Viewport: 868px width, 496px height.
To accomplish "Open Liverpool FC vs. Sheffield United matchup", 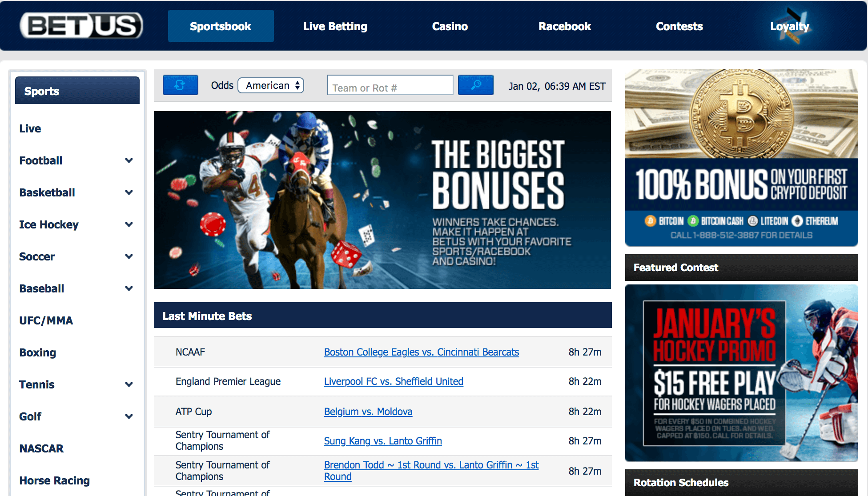I will (393, 381).
